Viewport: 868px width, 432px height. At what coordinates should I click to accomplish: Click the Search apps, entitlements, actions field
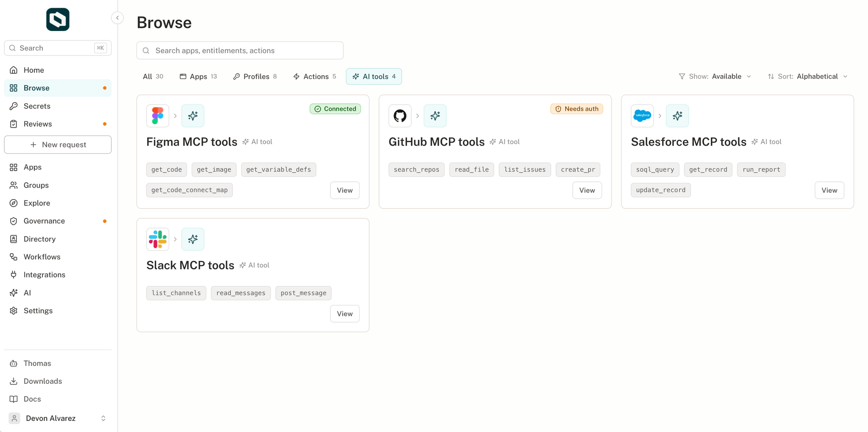pos(240,51)
